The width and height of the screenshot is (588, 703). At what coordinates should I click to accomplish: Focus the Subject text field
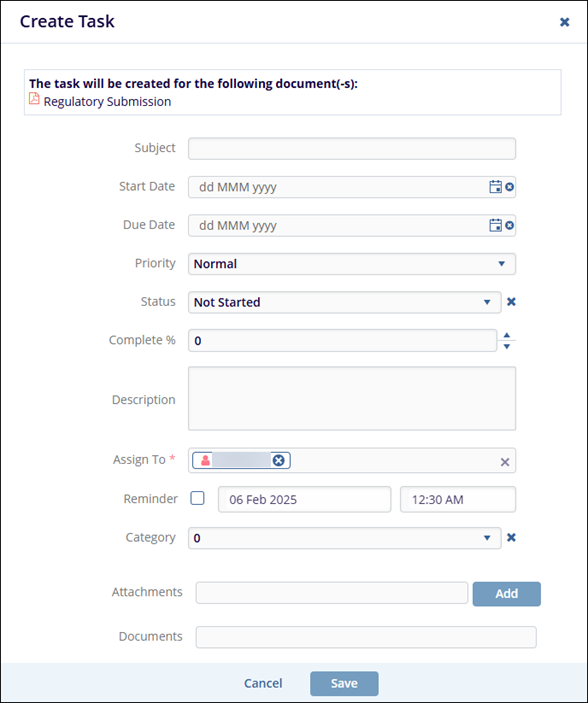click(352, 148)
